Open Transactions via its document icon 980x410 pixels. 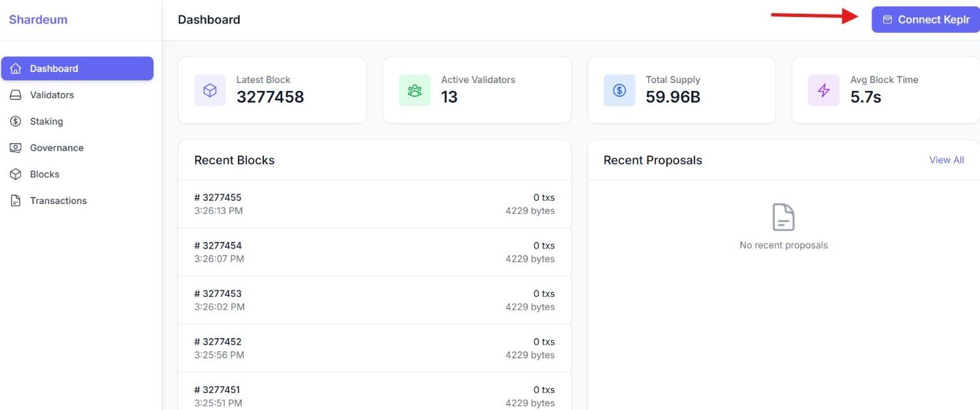pyautogui.click(x=16, y=200)
